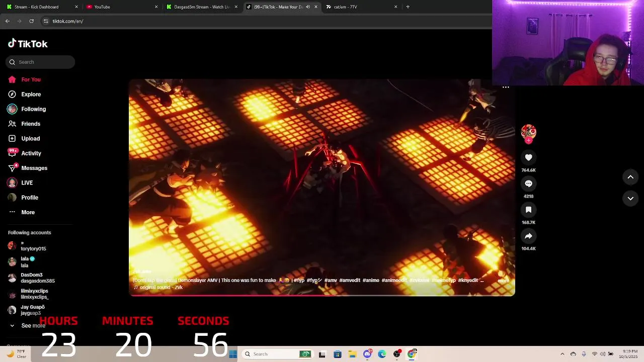
Task: Share the video with arrow icon
Action: (x=528, y=236)
